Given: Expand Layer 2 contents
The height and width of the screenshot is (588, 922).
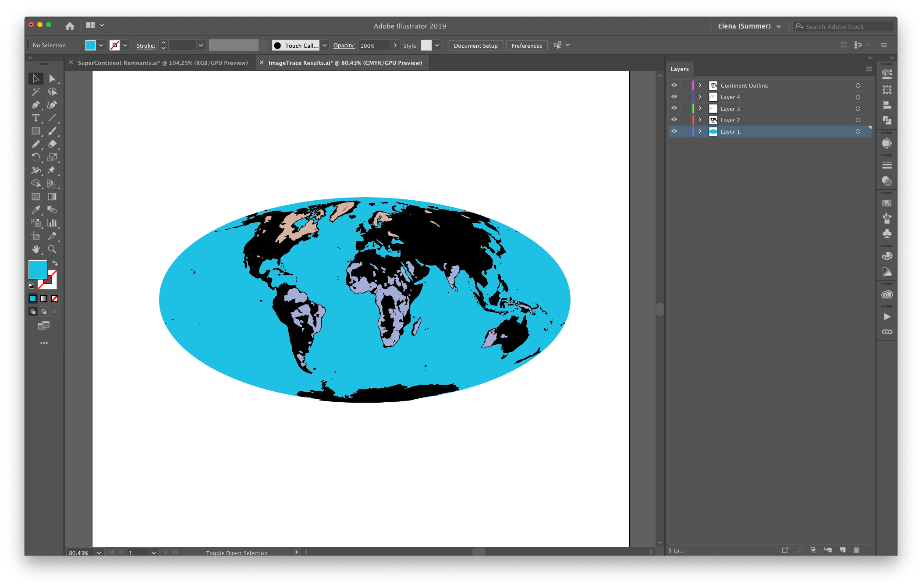Looking at the screenshot, I should [700, 120].
